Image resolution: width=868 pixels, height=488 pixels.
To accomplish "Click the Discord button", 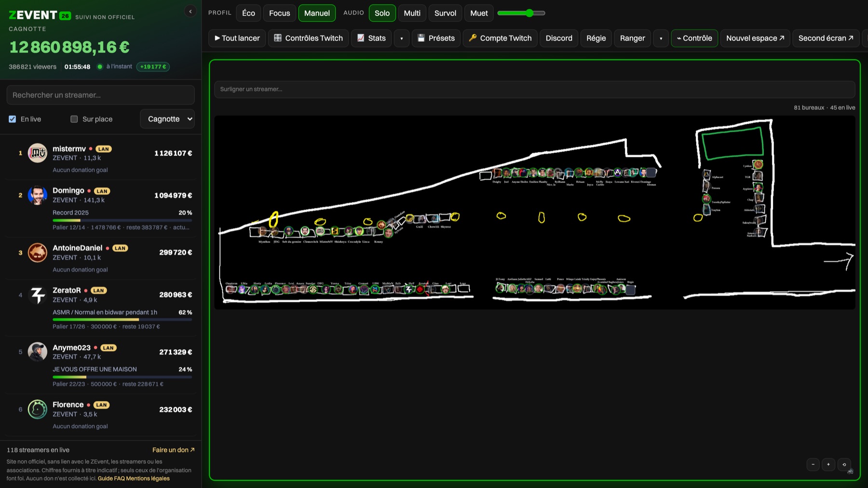I will (x=559, y=38).
